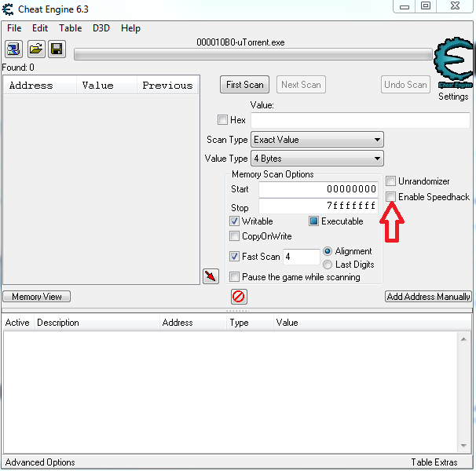Image resolution: width=476 pixels, height=471 pixels.
Task: Minimize the Cheat Engine window
Action: click(404, 6)
